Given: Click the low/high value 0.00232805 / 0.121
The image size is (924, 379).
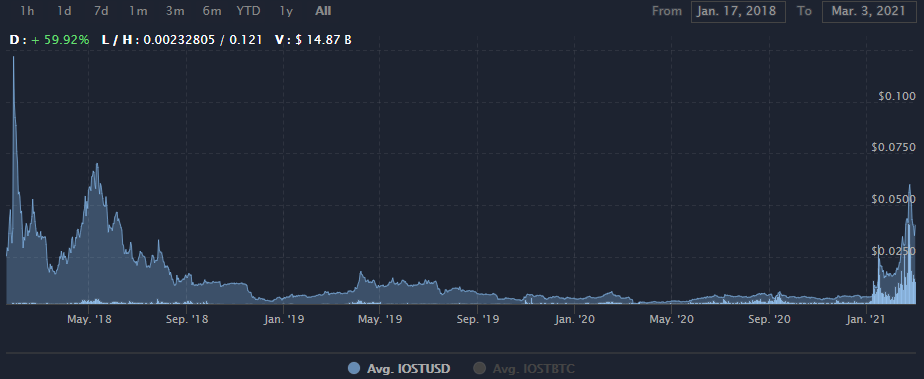Looking at the screenshot, I should point(203,40).
